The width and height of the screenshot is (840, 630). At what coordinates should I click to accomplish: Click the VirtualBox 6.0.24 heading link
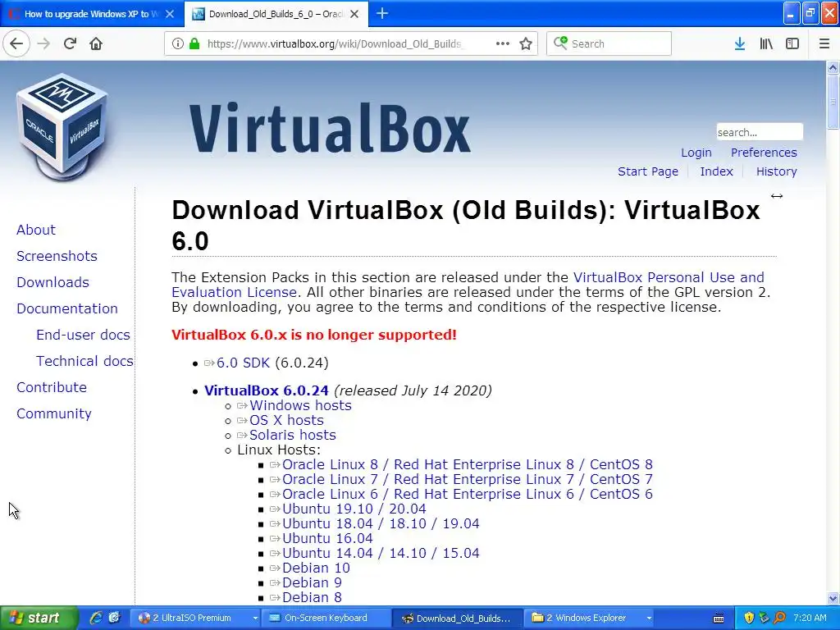pos(267,390)
